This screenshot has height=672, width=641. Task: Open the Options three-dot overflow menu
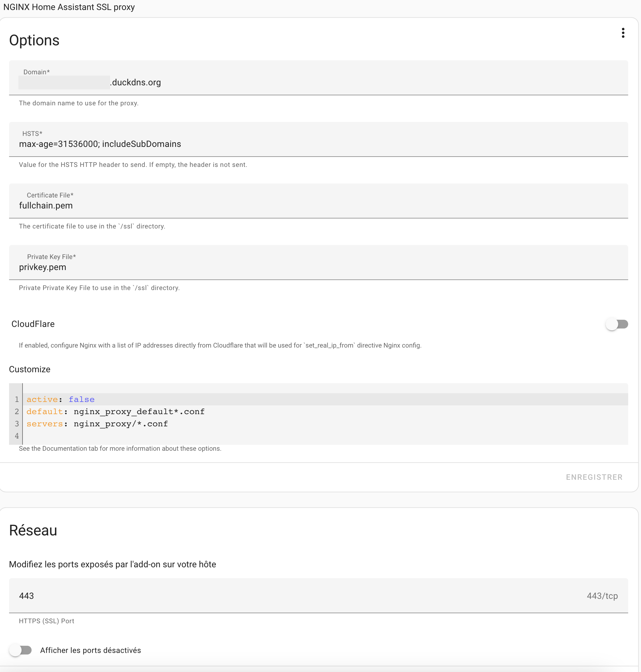623,33
